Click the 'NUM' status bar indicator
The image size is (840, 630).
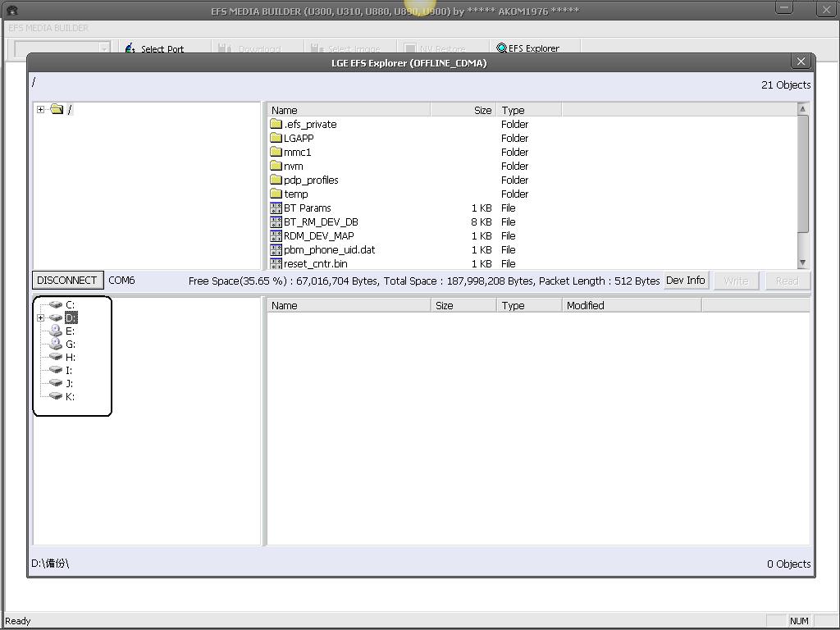point(799,621)
